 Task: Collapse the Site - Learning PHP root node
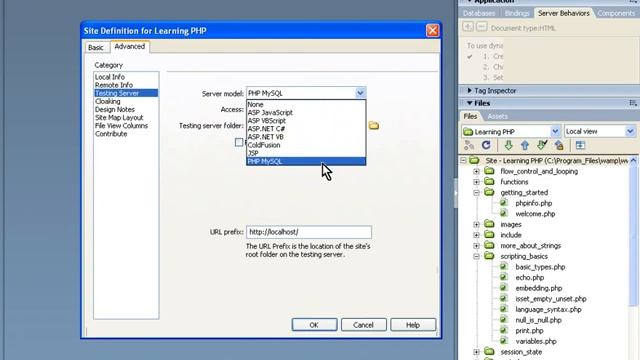coord(463,160)
